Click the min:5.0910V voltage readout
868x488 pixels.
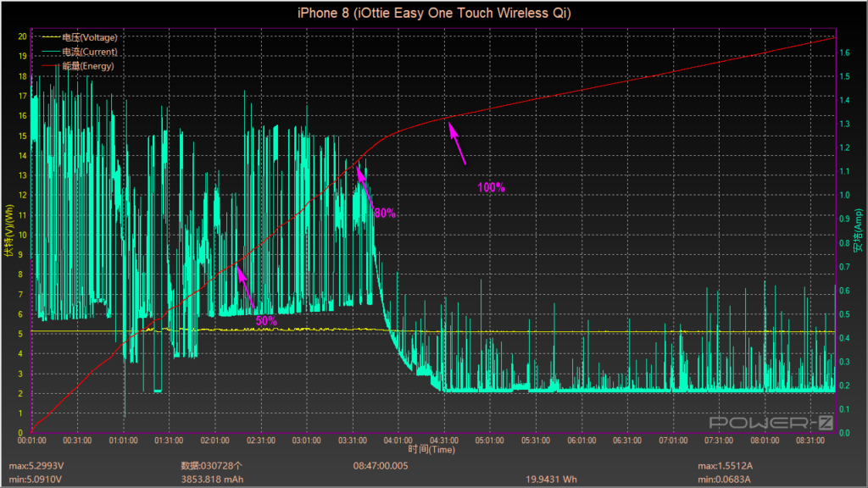coord(35,480)
